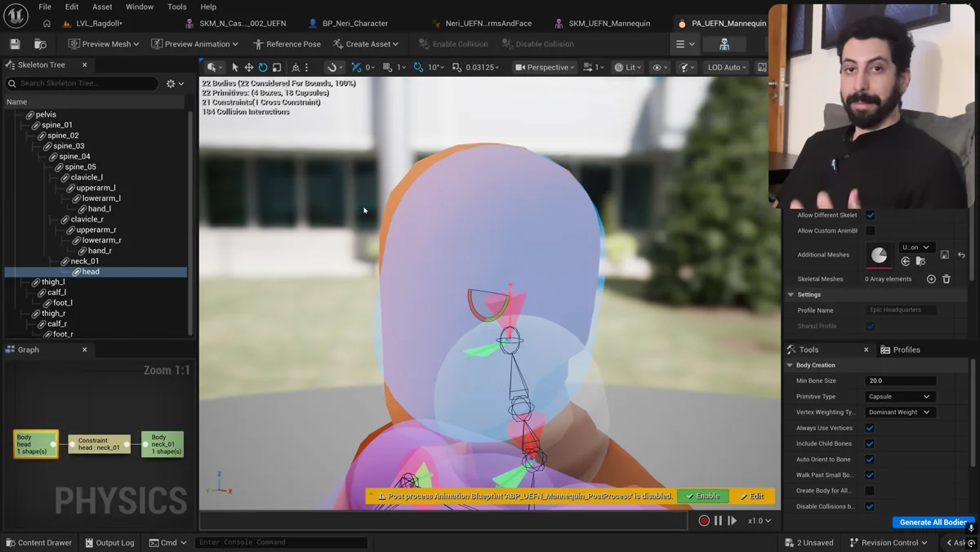Open the Preview Animation dropdown
This screenshot has width=980, height=552.
(195, 44)
